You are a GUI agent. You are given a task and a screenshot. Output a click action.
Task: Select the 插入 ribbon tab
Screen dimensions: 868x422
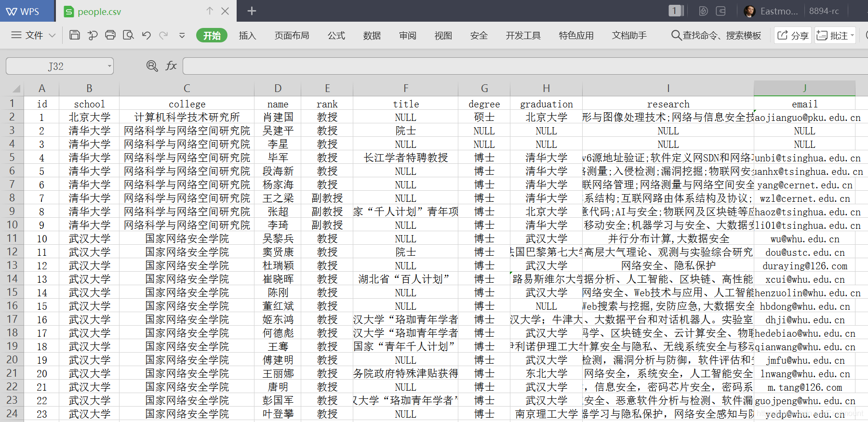point(247,35)
